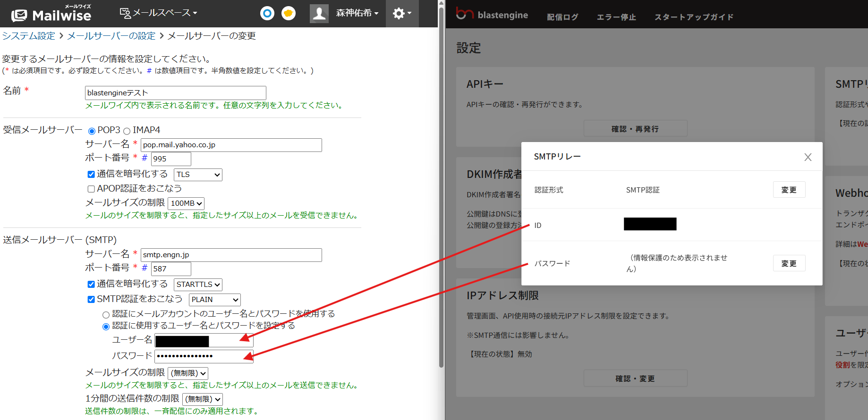This screenshot has width=868, height=420.
Task: Go to メールサーバーの設定 breadcrumb link
Action: point(111,36)
